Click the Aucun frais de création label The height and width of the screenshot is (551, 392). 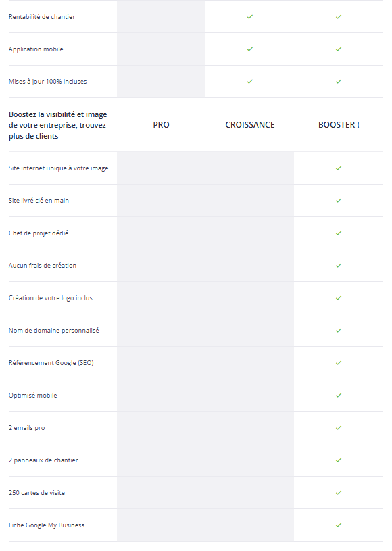point(43,265)
